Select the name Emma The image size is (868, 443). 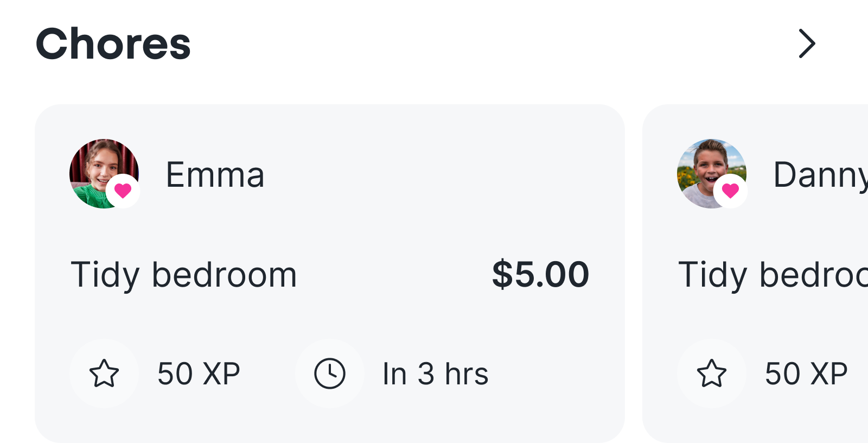tap(215, 175)
